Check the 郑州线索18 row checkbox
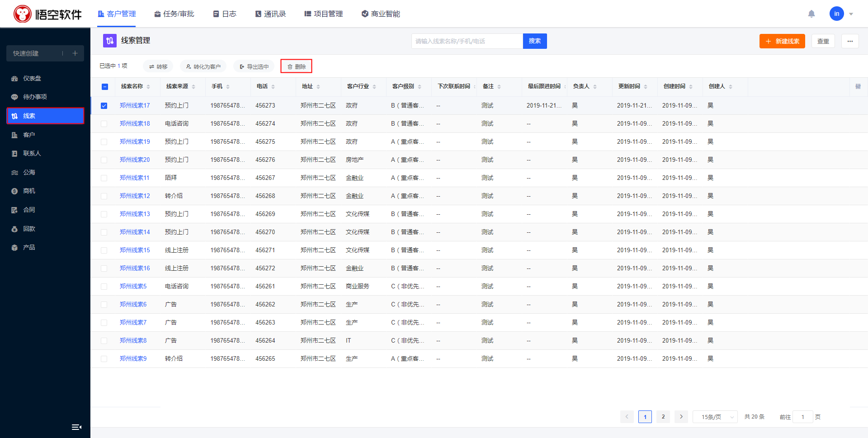868x438 pixels. point(104,124)
